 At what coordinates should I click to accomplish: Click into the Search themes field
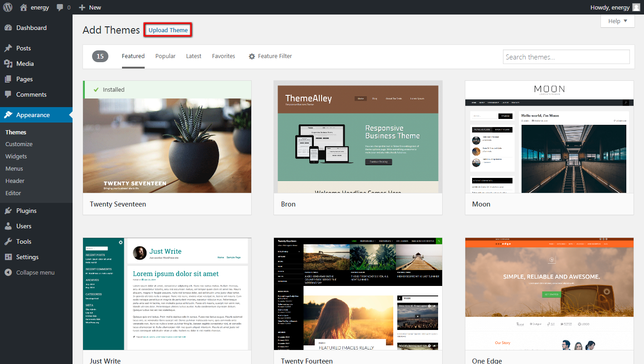pos(566,57)
